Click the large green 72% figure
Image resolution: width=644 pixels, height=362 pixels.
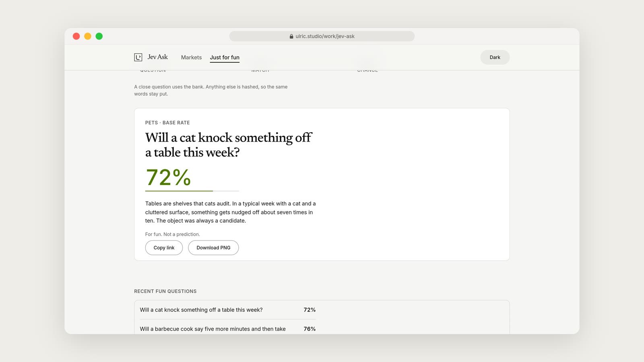click(x=168, y=177)
